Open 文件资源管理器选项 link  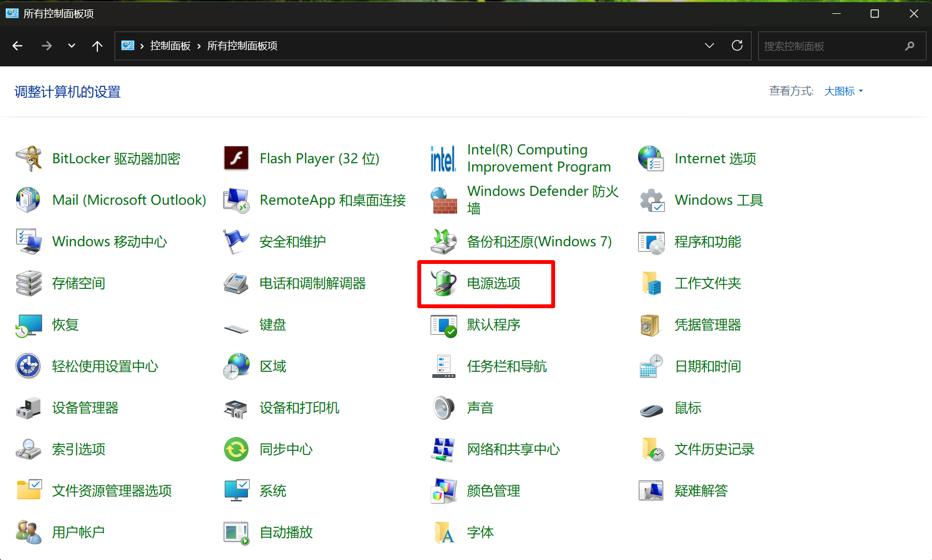click(x=112, y=491)
